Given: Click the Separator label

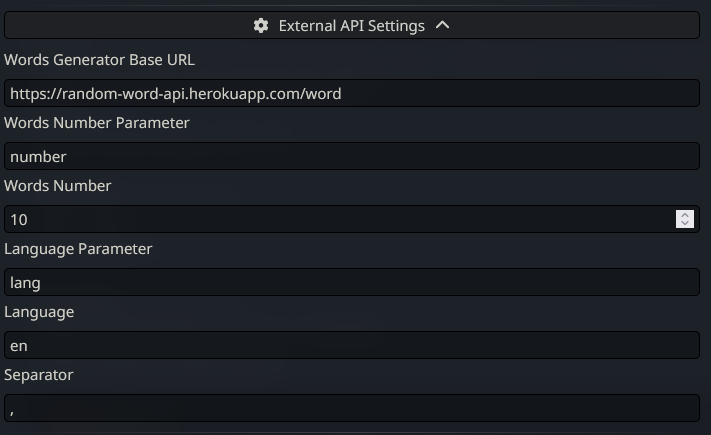Looking at the screenshot, I should click(x=39, y=375).
